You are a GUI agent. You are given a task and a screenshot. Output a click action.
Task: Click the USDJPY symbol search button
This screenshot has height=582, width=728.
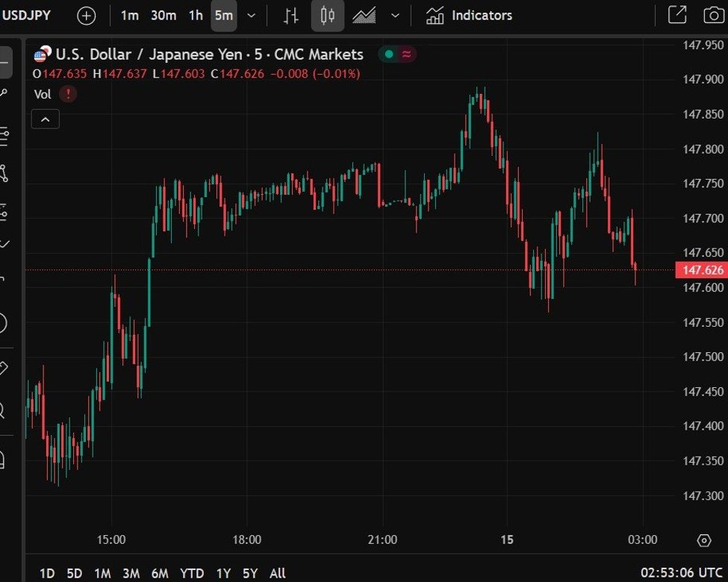(x=27, y=16)
